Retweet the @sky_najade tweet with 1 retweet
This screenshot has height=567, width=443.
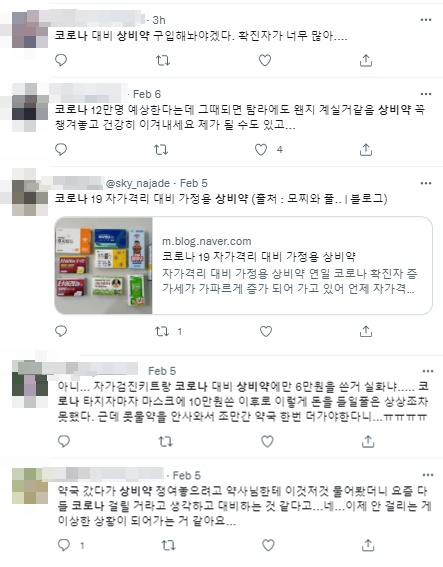[x=162, y=331]
